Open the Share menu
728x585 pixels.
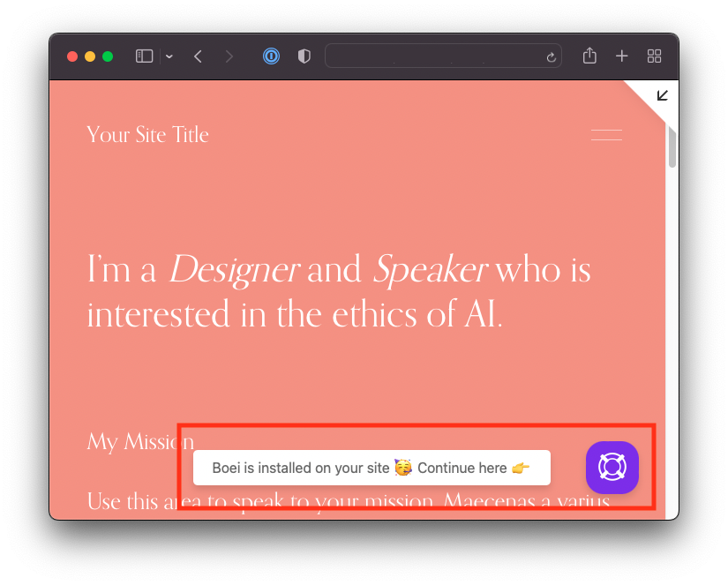589,56
